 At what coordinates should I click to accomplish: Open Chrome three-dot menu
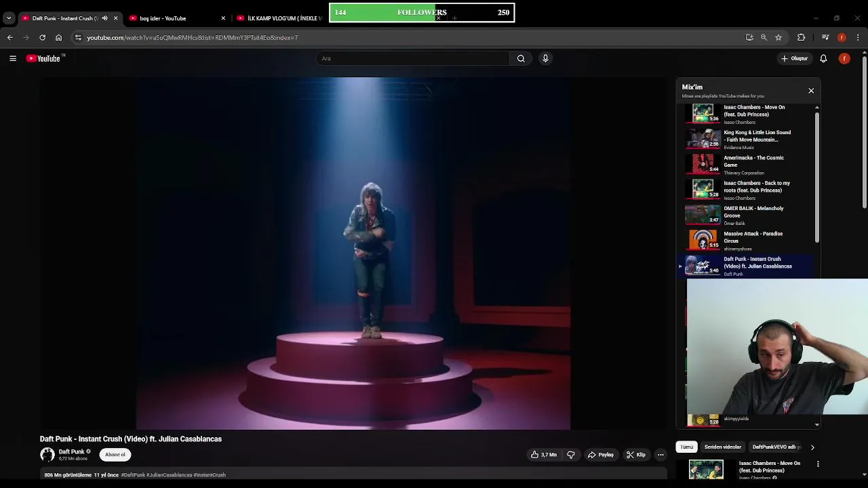(858, 37)
